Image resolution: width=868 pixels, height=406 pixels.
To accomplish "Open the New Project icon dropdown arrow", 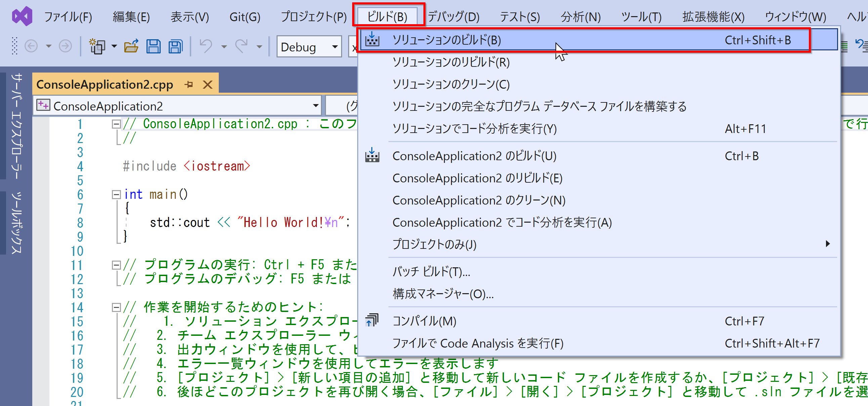I will (114, 46).
